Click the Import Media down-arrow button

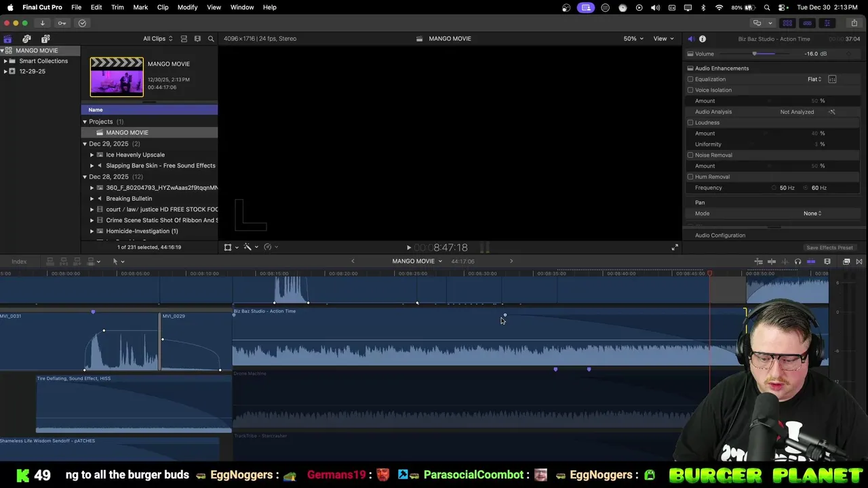coord(42,23)
